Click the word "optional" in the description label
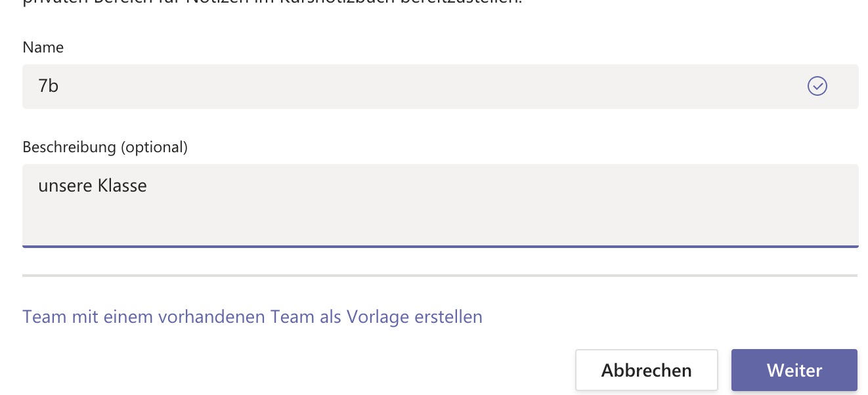Viewport: 868px width, 395px height. [154, 147]
